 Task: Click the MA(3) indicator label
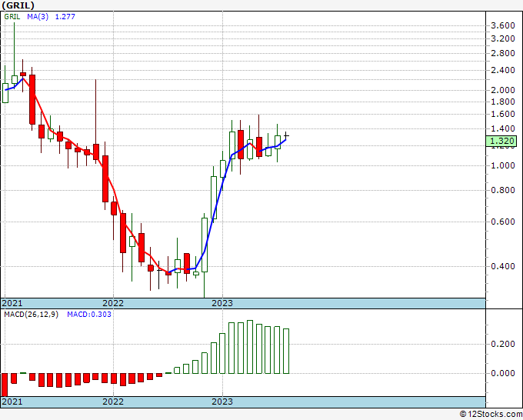38,17
